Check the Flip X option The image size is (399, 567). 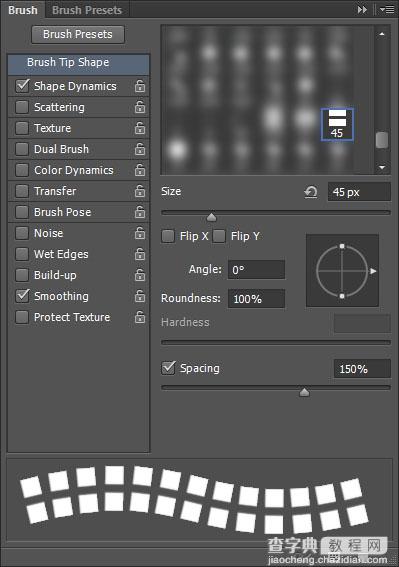168,236
